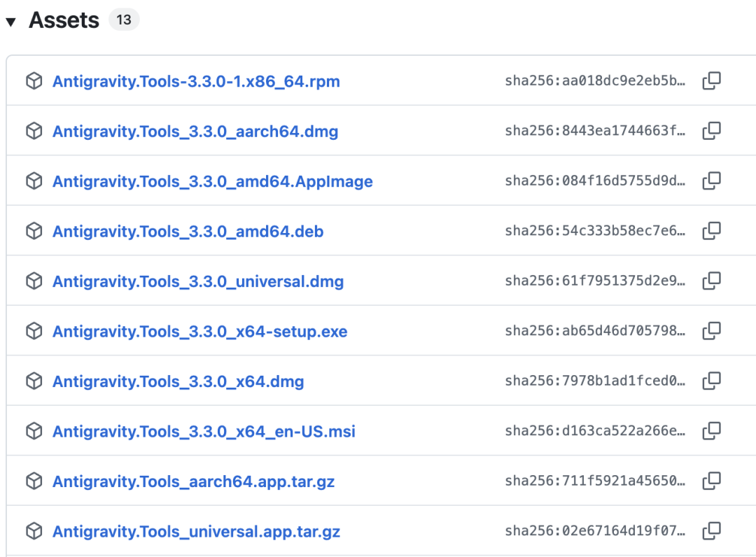756x557 pixels.
Task: Click package icon beside x64-setup.exe
Action: point(34,331)
